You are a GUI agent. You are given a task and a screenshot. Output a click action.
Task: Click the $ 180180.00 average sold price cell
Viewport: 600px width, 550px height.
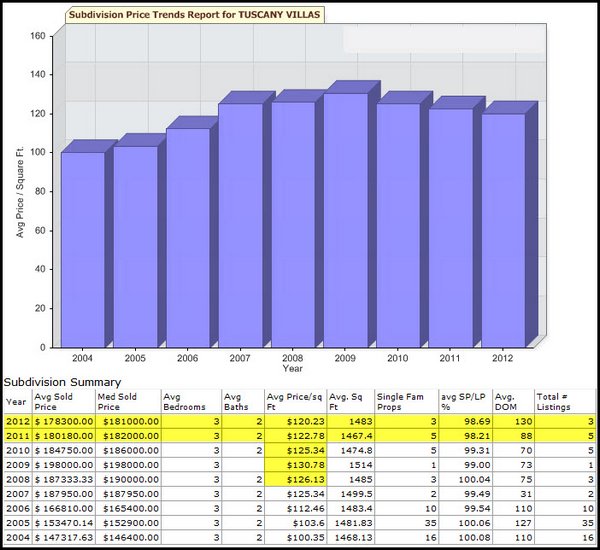click(64, 436)
